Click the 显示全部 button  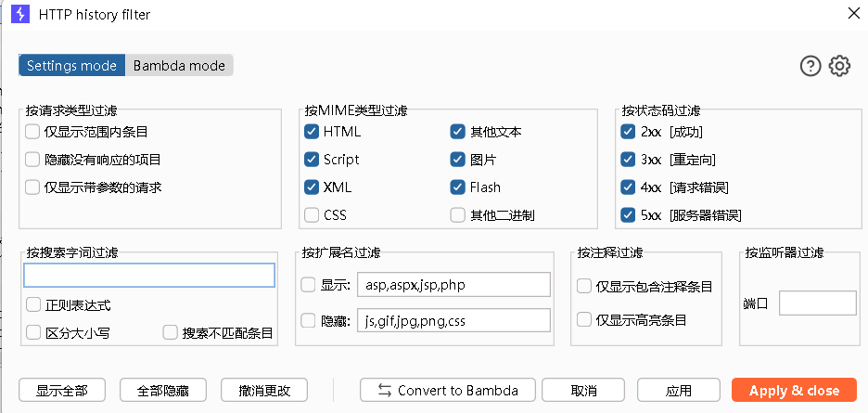coord(62,391)
